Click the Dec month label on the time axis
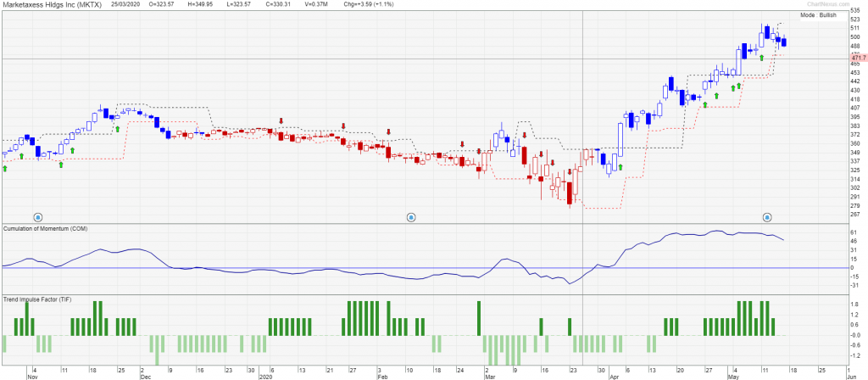The height and width of the screenshot is (380, 868). [144, 376]
